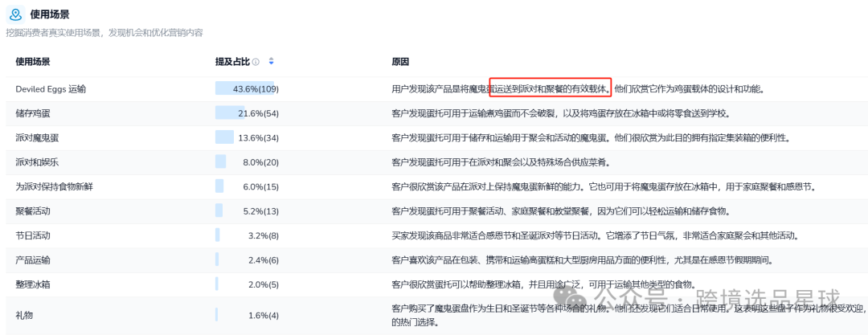The height and width of the screenshot is (335, 868).
Task: Click reason text about 帮助整理冰箱
Action: click(542, 284)
